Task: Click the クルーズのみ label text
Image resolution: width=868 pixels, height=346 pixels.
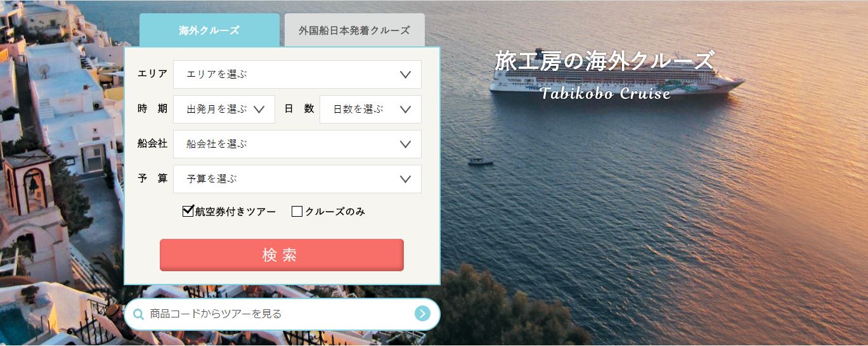Action: (x=335, y=212)
